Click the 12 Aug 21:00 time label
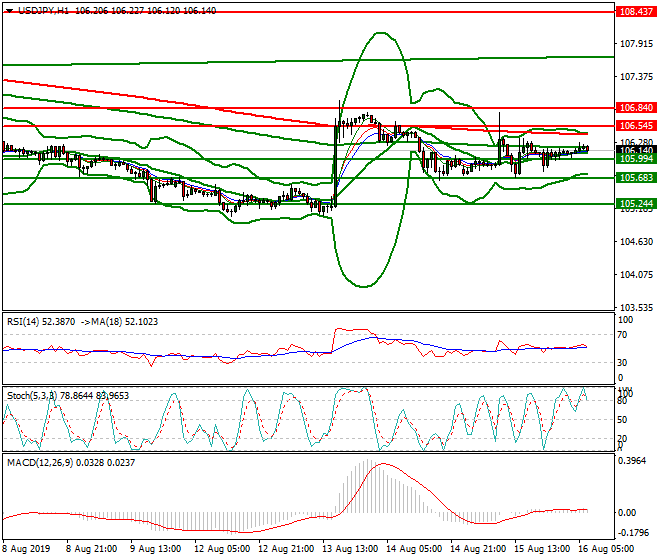Viewport: 660px width, 560px height. (286, 549)
